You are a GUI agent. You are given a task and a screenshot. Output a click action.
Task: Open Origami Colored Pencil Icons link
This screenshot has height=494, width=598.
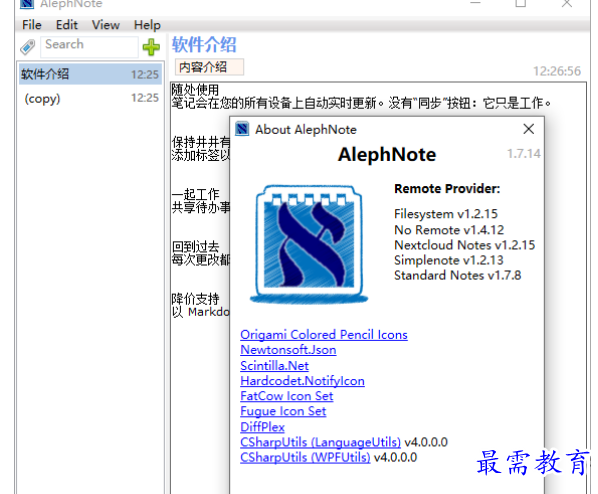[x=324, y=335]
